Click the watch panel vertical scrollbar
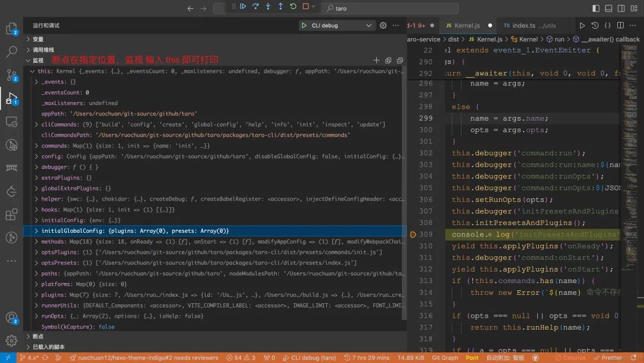The width and height of the screenshot is (644, 363). click(404, 193)
